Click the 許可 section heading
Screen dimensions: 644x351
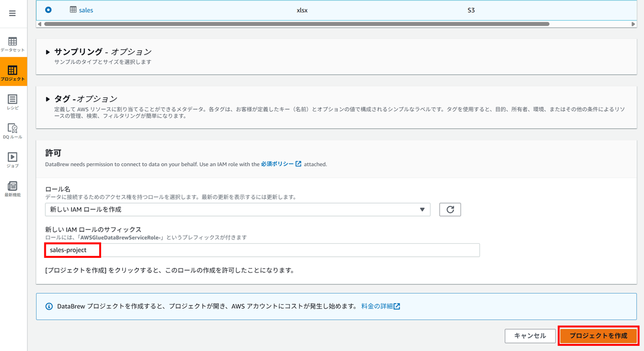[53, 153]
